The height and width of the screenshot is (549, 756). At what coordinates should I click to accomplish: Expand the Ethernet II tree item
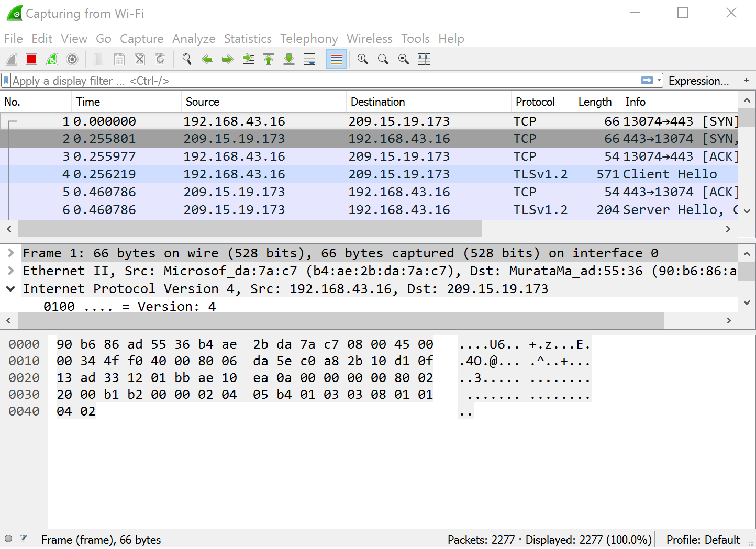pyautogui.click(x=10, y=271)
